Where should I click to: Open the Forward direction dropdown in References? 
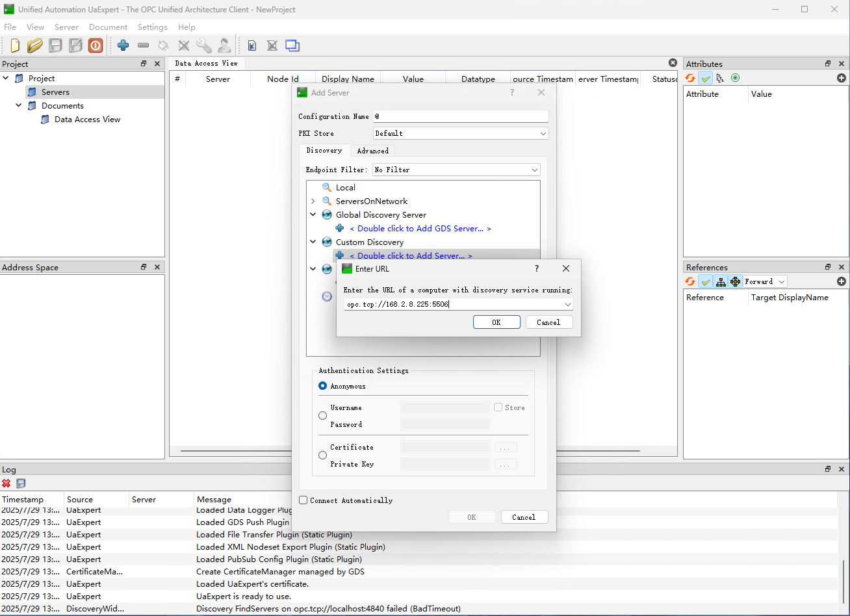point(765,281)
